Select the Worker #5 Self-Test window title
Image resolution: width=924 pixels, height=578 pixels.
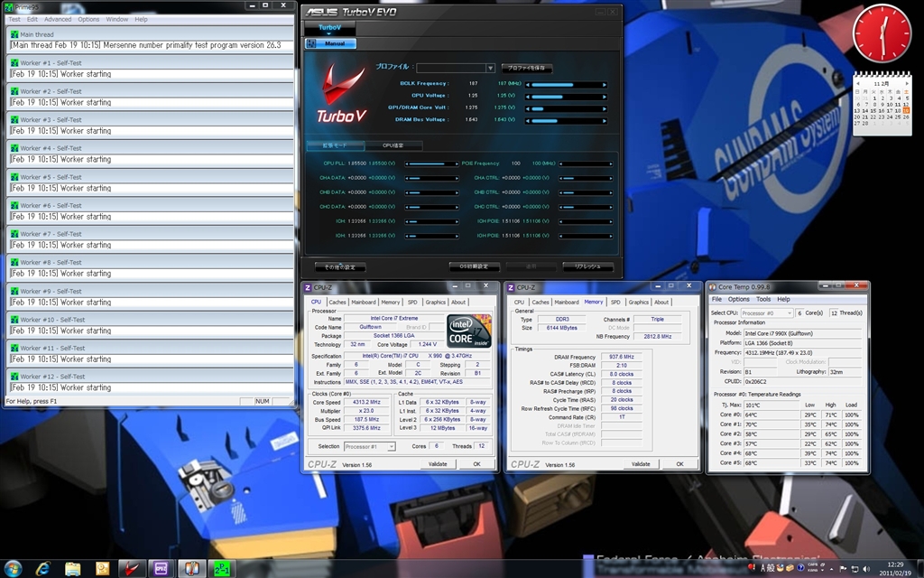click(51, 177)
